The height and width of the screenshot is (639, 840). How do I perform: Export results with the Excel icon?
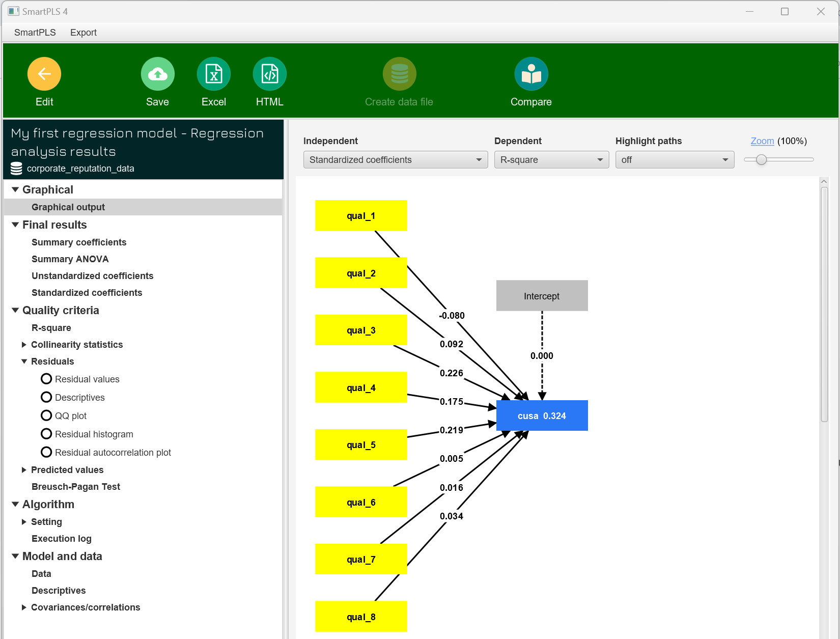(214, 74)
